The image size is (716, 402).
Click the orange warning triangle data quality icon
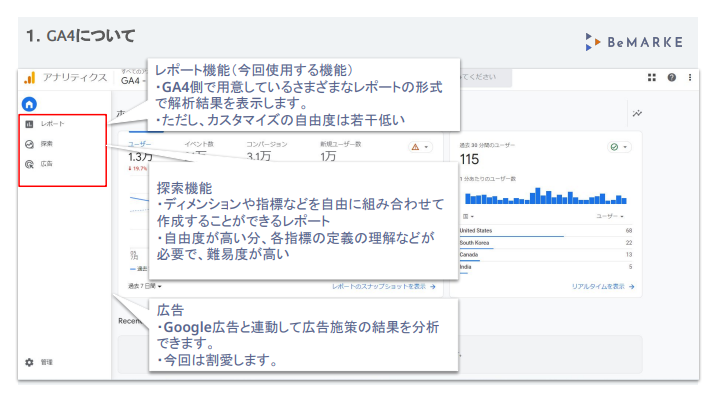(x=415, y=147)
